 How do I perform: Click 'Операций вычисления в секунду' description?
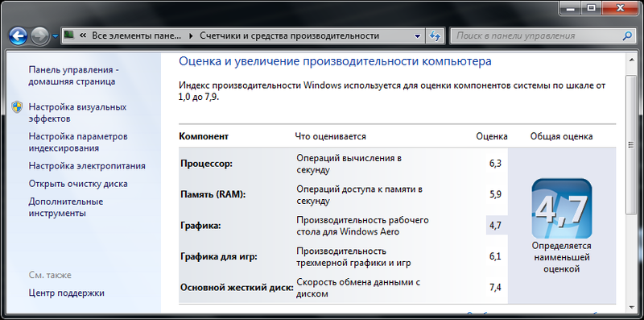(x=349, y=164)
